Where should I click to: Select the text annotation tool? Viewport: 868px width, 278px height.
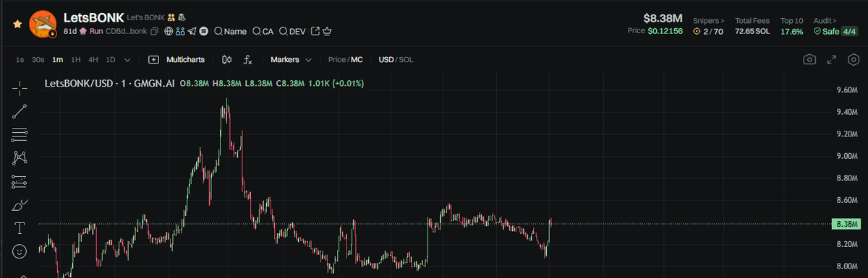(20, 228)
